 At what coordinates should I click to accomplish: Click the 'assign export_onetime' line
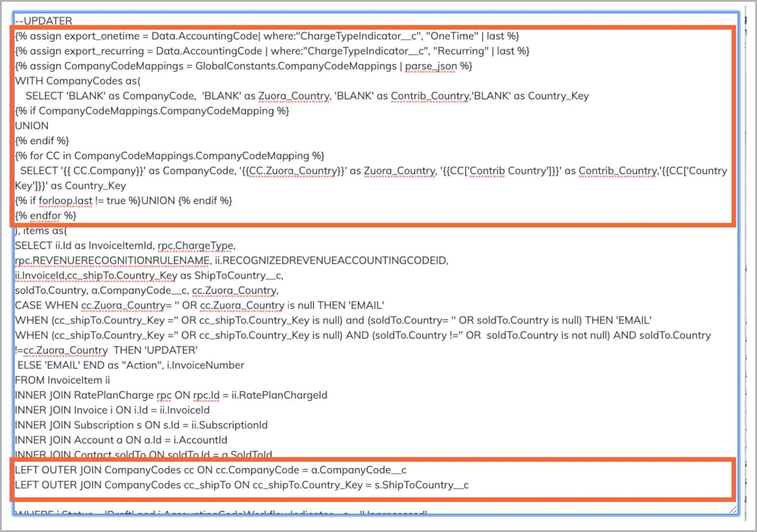click(x=267, y=36)
